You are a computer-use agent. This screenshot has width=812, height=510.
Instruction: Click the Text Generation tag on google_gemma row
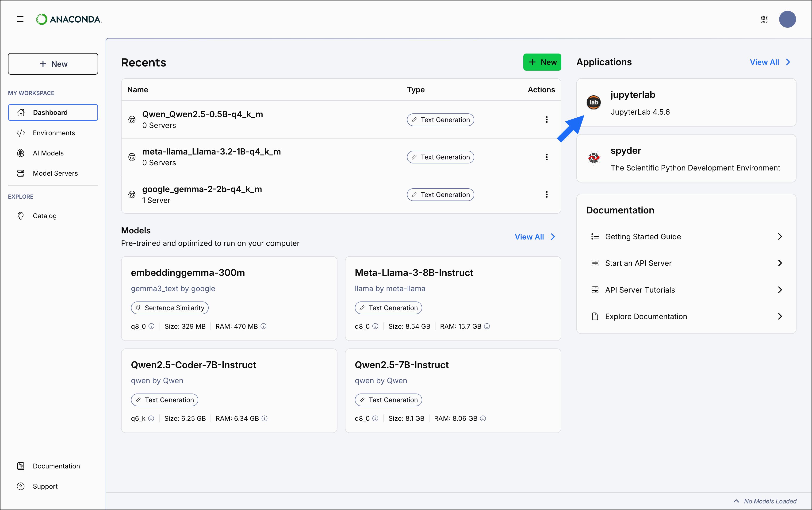[440, 195]
